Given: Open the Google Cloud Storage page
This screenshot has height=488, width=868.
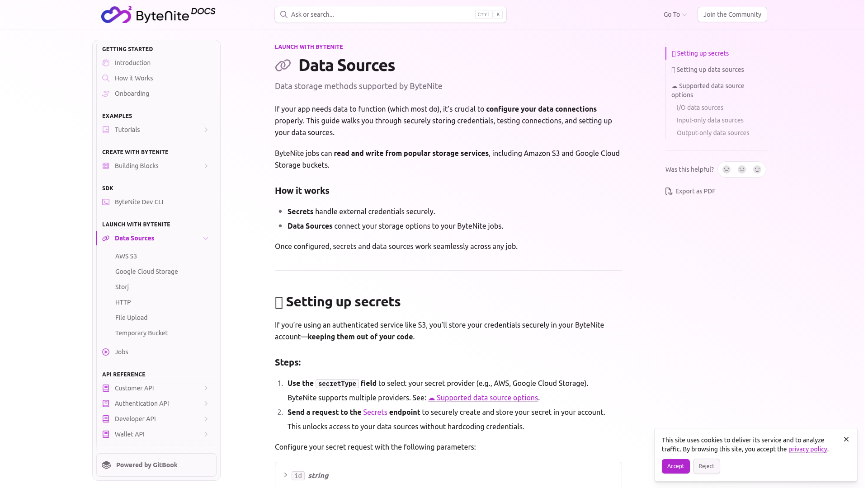Looking at the screenshot, I should 146,272.
